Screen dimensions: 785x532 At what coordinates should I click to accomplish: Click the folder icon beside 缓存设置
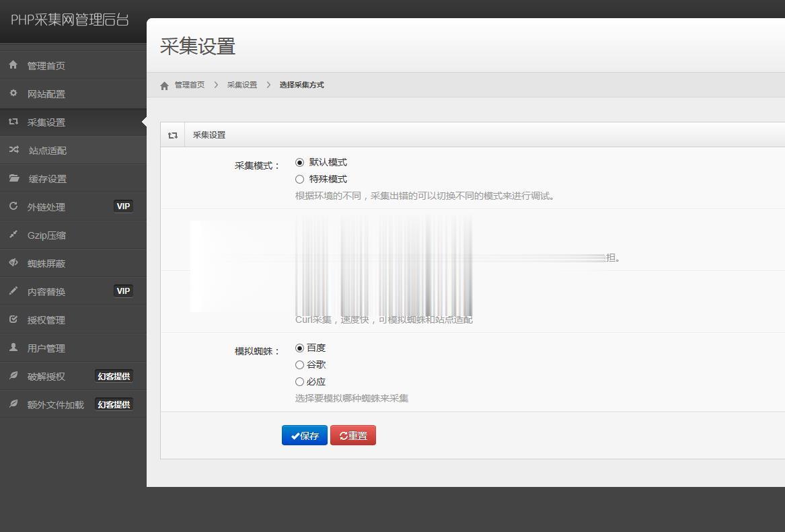click(14, 178)
